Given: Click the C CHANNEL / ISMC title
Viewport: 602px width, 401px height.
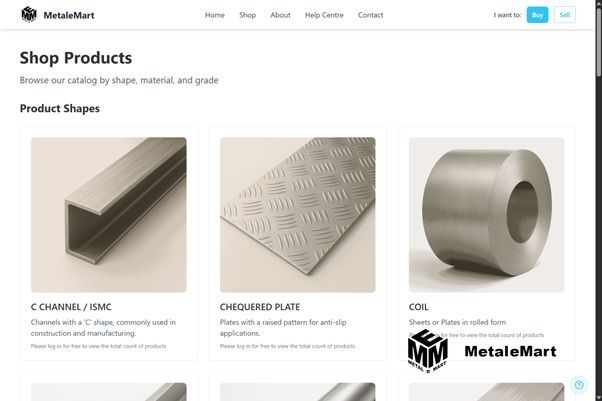Looking at the screenshot, I should point(71,307).
